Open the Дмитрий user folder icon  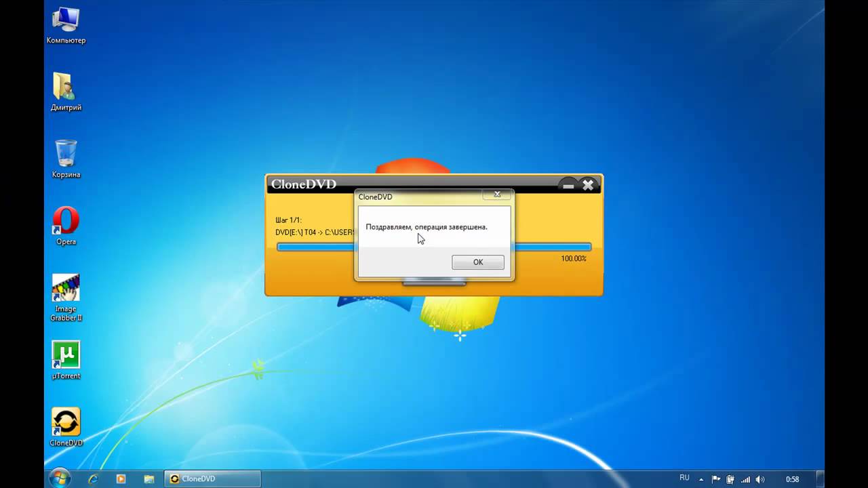point(66,92)
